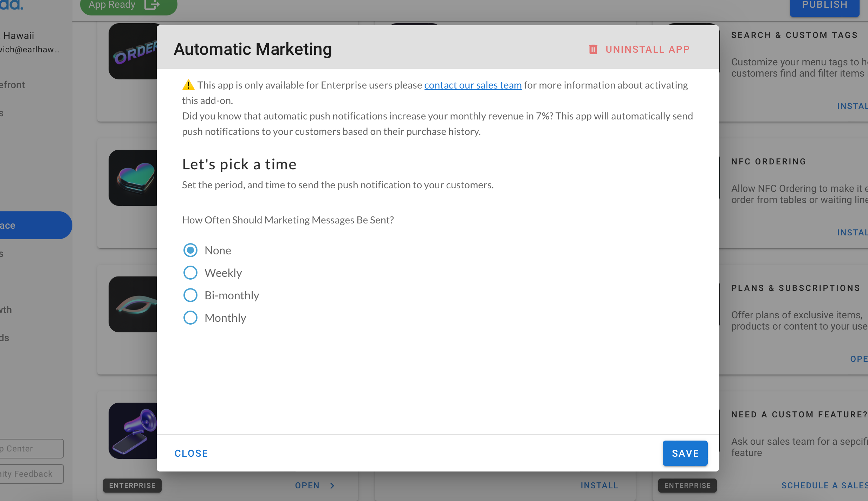This screenshot has width=868, height=501.
Task: Click the Search & Custom Tags heading
Action: [795, 35]
